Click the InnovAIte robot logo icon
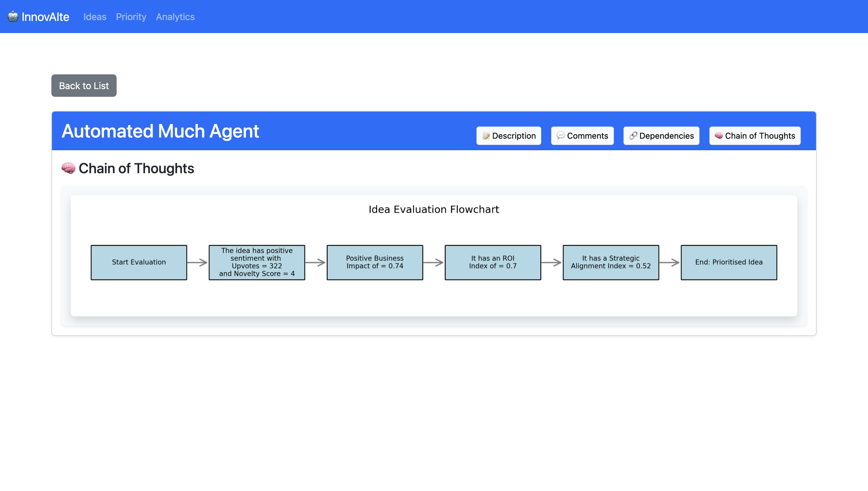Viewport: 868px width, 491px height. tap(13, 16)
